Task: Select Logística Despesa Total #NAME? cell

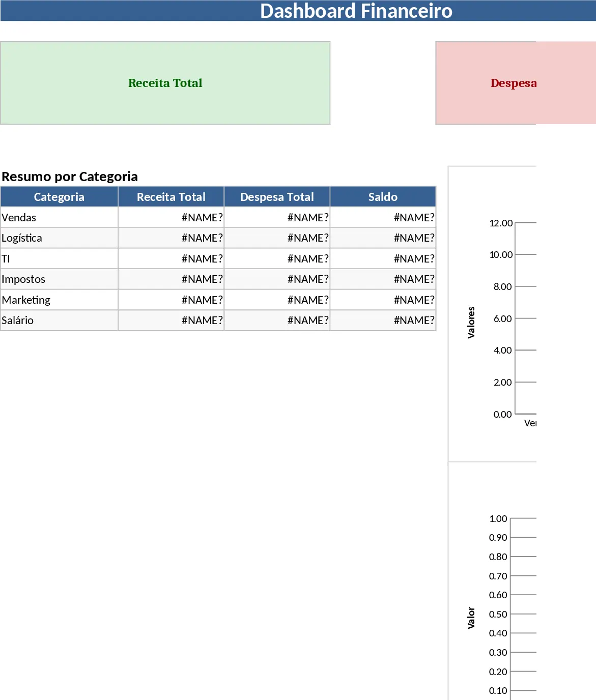Action: 277,238
